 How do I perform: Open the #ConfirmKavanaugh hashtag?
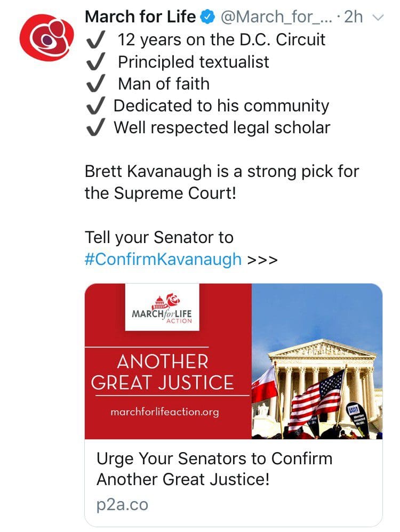[x=163, y=260]
